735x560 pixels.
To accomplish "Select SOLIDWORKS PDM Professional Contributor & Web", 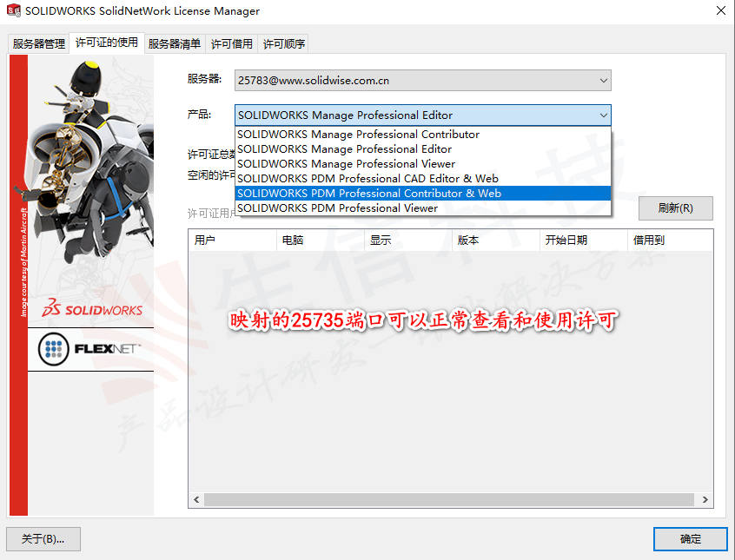I will click(x=423, y=193).
